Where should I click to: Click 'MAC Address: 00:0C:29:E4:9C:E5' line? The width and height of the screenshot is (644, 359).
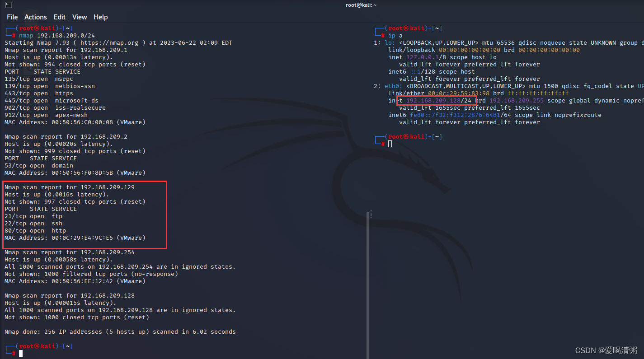point(75,238)
